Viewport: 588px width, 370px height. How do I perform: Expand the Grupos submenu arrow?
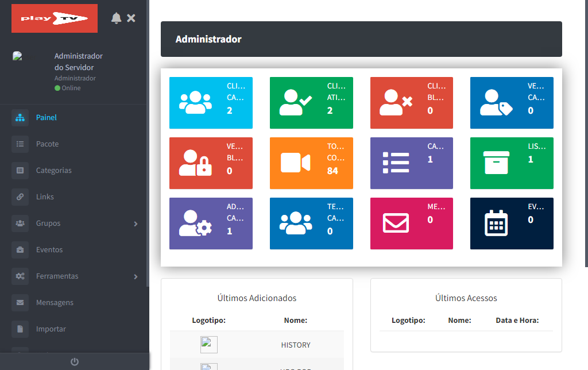point(136,223)
